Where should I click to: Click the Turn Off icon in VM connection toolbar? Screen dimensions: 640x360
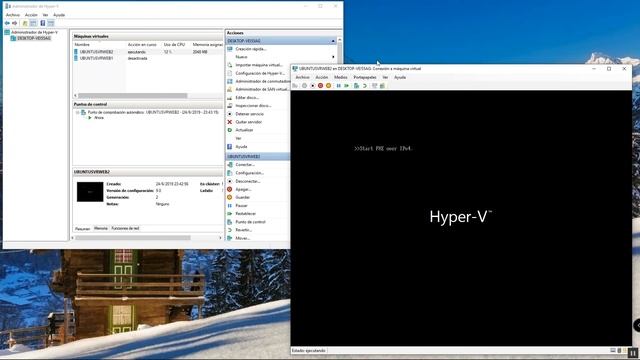click(x=313, y=86)
